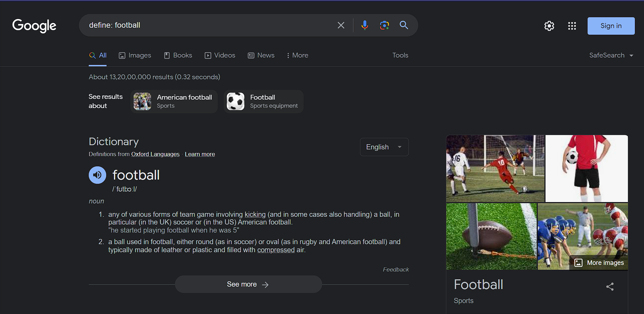This screenshot has height=314, width=644.
Task: Clear the search box text
Action: (341, 25)
